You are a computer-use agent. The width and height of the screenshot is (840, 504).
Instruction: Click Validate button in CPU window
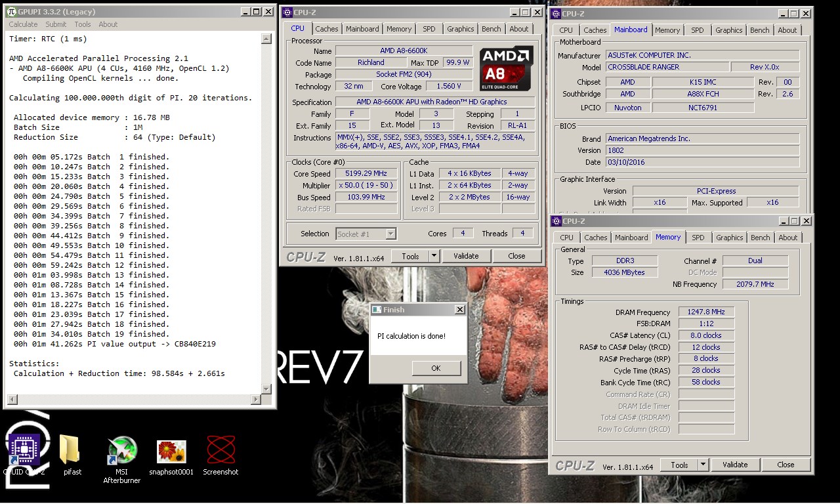click(x=466, y=256)
